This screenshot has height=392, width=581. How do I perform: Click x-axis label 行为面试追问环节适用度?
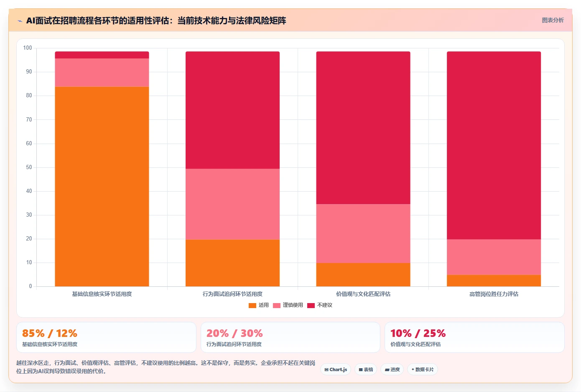point(232,294)
